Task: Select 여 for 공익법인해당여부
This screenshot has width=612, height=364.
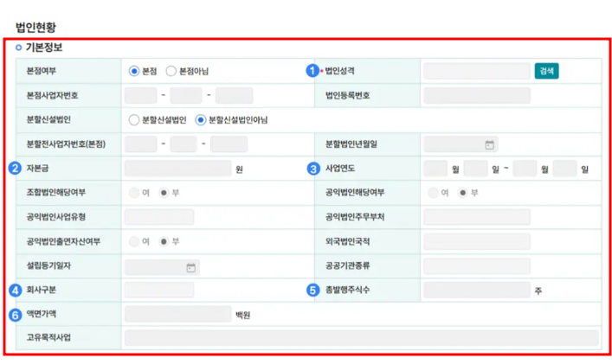Action: point(433,193)
